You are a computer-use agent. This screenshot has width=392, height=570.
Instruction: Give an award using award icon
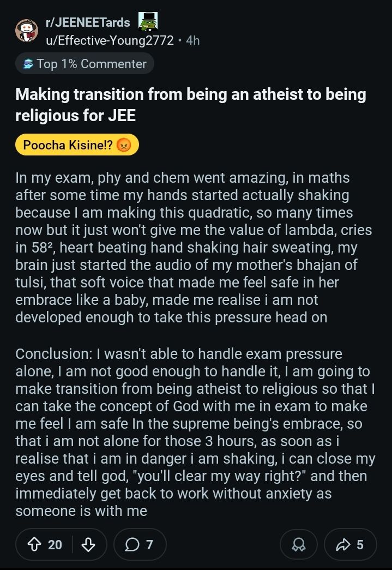pyautogui.click(x=299, y=544)
